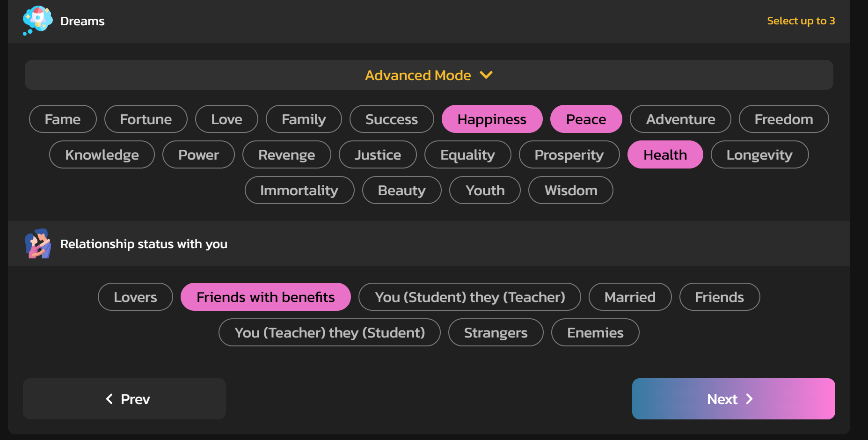The height and width of the screenshot is (440, 868).
Task: Select the Enemies relationship status
Action: click(595, 332)
